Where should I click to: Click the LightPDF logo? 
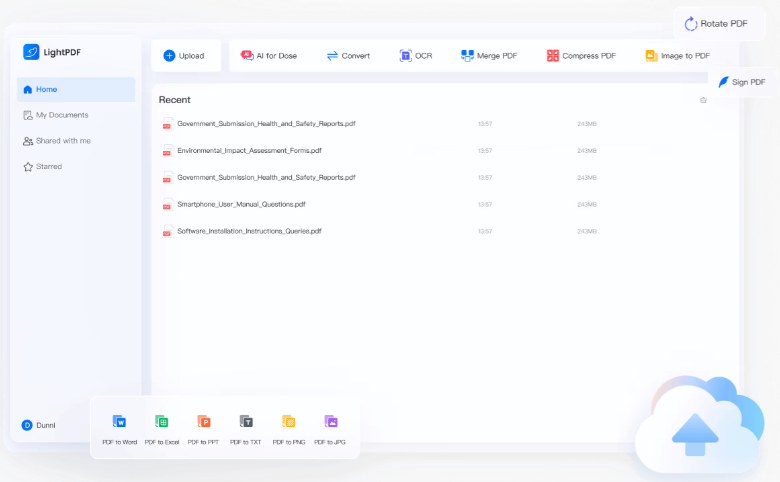pyautogui.click(x=52, y=52)
